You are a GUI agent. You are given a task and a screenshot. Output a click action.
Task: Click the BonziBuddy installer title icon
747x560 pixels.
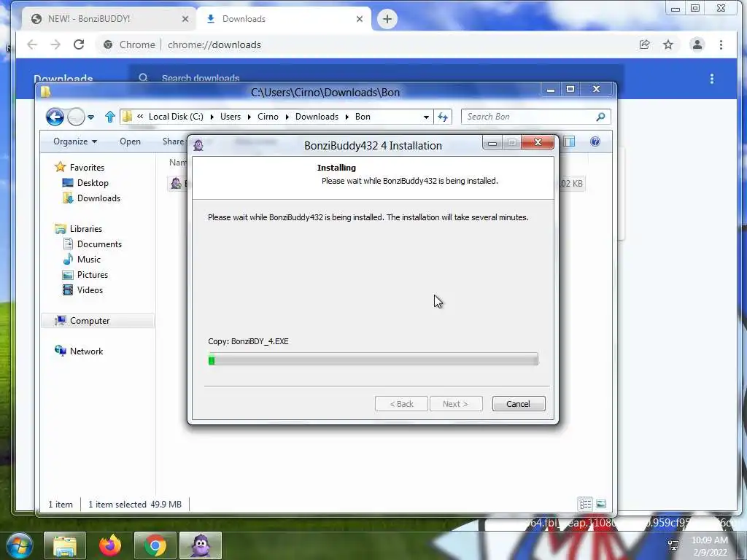tap(198, 145)
